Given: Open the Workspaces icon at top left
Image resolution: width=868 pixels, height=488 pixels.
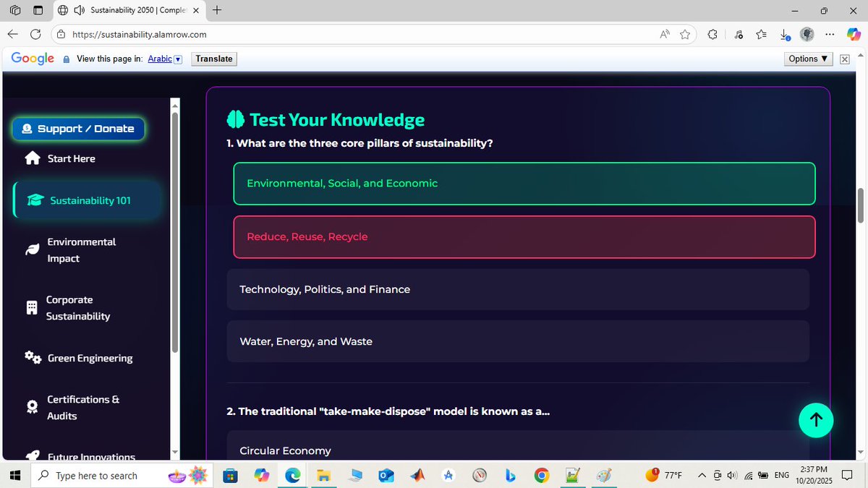Looking at the screenshot, I should click(x=14, y=10).
